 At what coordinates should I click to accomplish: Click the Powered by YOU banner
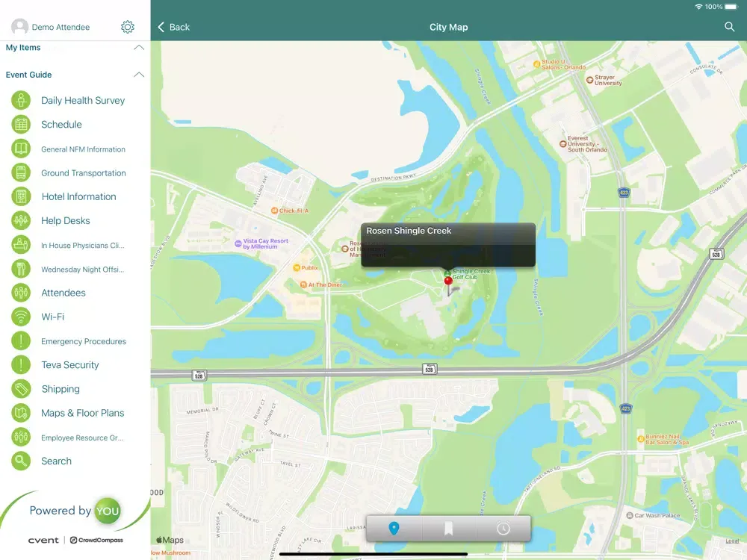pyautogui.click(x=75, y=511)
